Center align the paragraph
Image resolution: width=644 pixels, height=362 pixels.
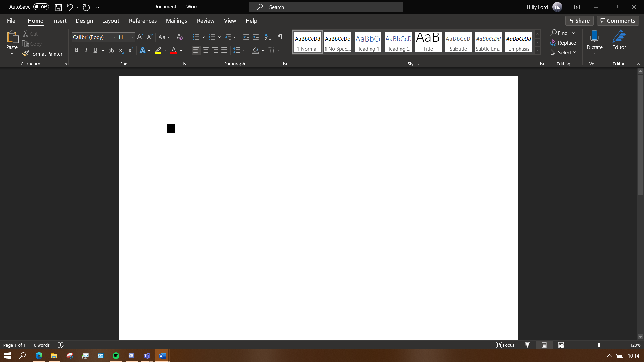pyautogui.click(x=205, y=50)
